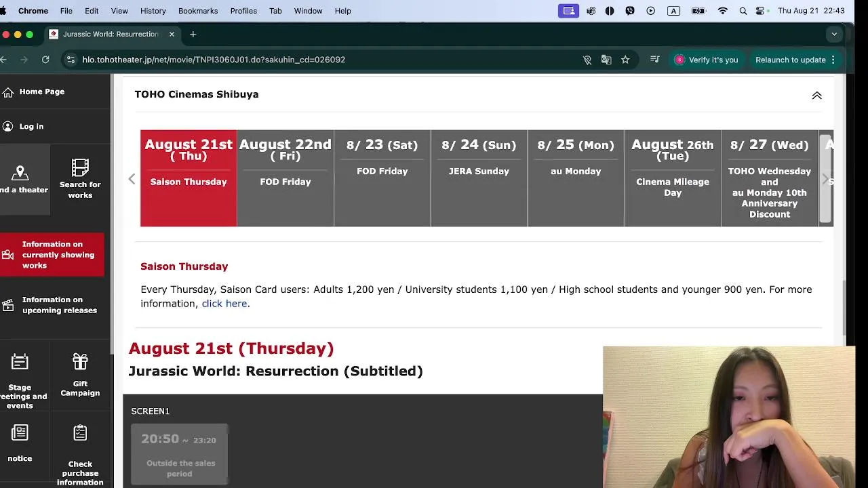Click the screen recording menu bar icon
The image size is (868, 488).
(568, 11)
